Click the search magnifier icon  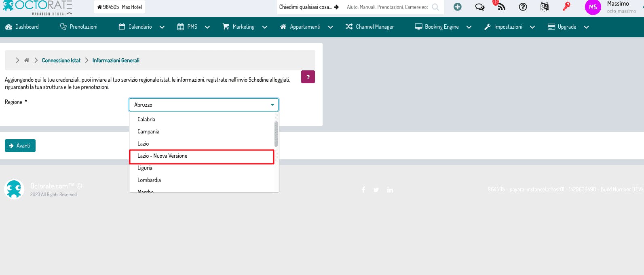coord(435,7)
